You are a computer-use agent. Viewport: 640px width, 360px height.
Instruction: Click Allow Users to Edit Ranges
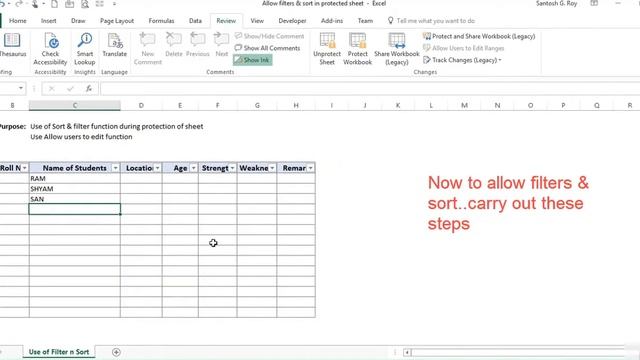pyautogui.click(x=463, y=48)
